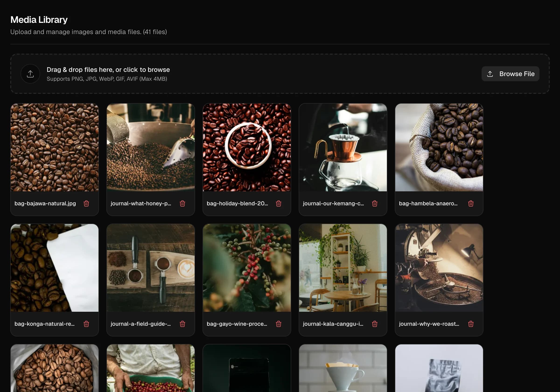Delete bag-bajawa-natural.jpg with its trash icon
560x392 pixels.
click(86, 203)
